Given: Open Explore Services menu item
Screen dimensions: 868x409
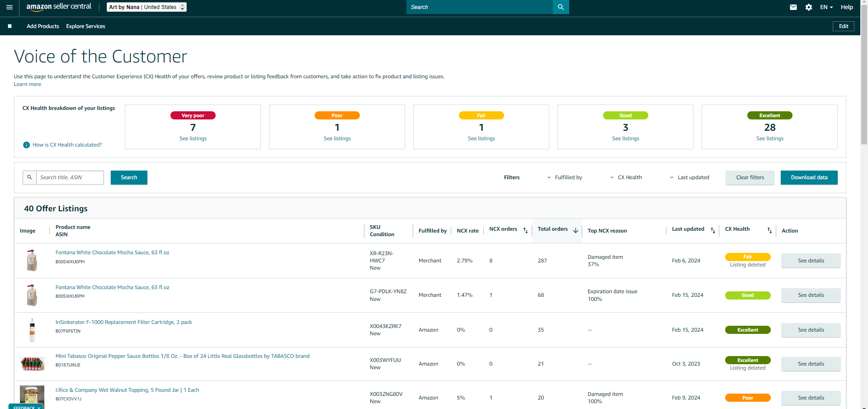Looking at the screenshot, I should tap(85, 26).
